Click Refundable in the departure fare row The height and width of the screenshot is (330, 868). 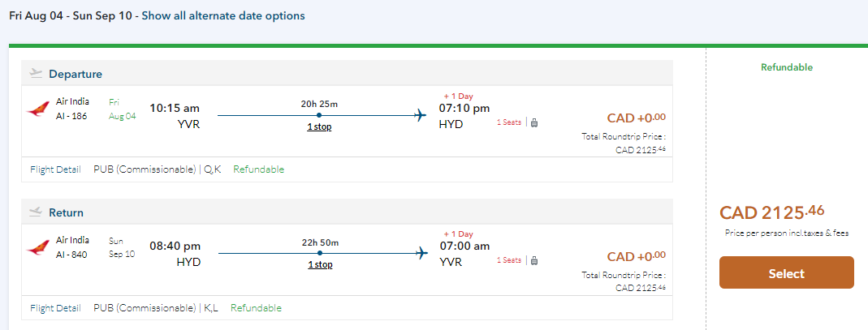point(258,169)
